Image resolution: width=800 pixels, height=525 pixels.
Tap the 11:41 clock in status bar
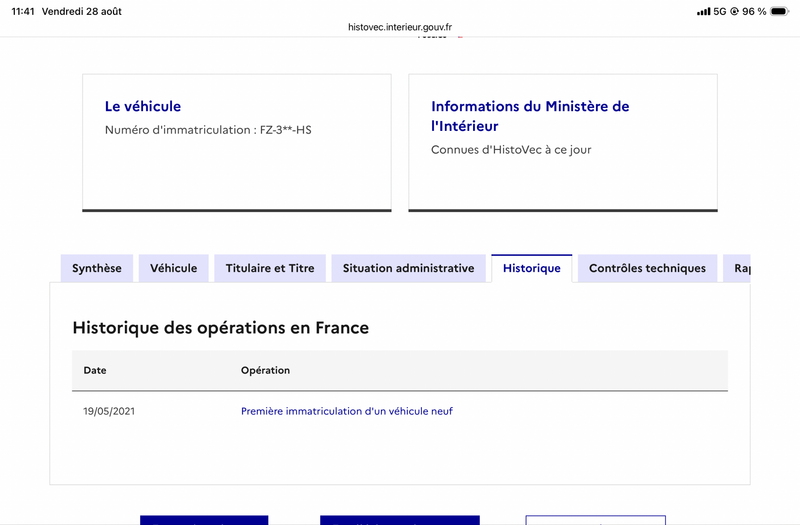pyautogui.click(x=23, y=11)
